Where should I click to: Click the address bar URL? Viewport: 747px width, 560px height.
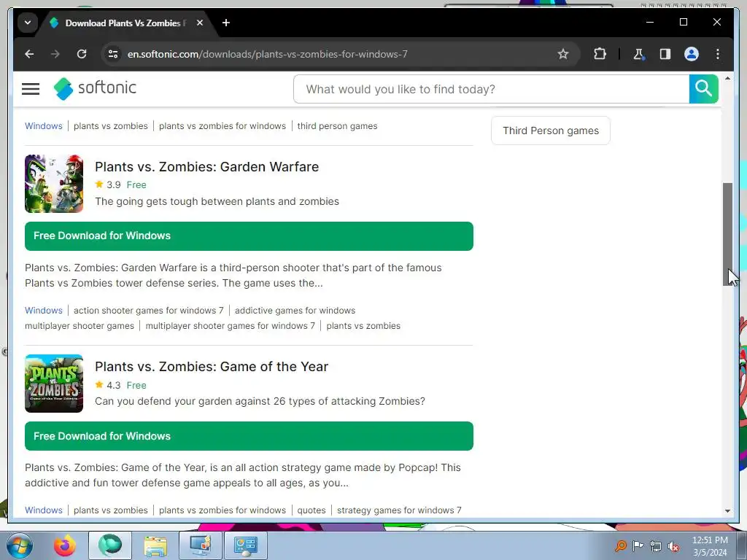(267, 54)
